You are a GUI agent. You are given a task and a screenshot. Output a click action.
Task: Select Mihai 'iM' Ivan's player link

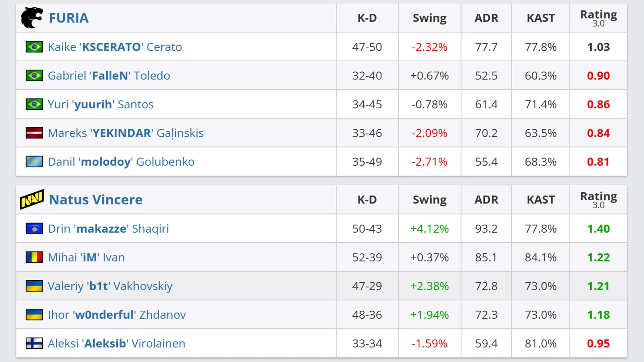[x=86, y=257]
